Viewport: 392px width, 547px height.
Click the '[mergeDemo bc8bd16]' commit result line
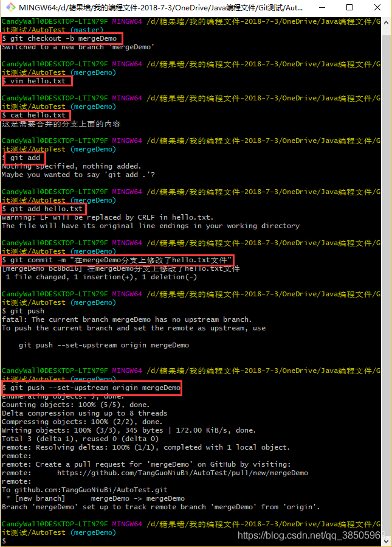coord(121,268)
